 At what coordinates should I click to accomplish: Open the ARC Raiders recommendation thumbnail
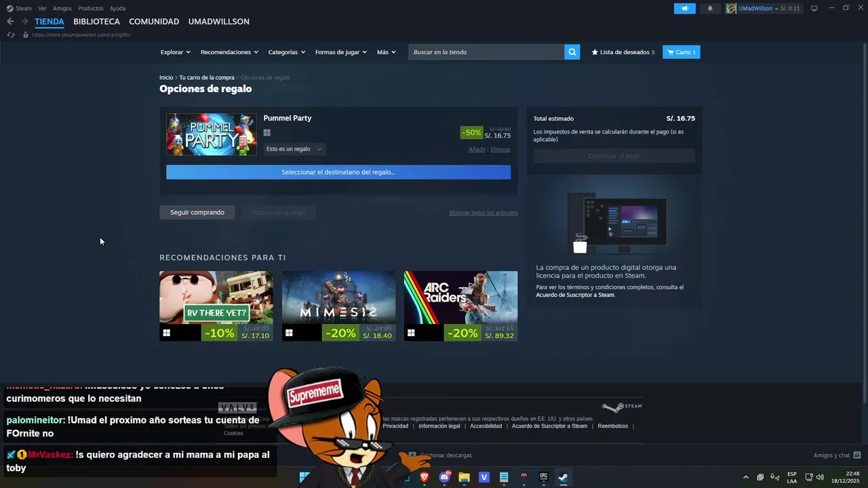tap(460, 298)
